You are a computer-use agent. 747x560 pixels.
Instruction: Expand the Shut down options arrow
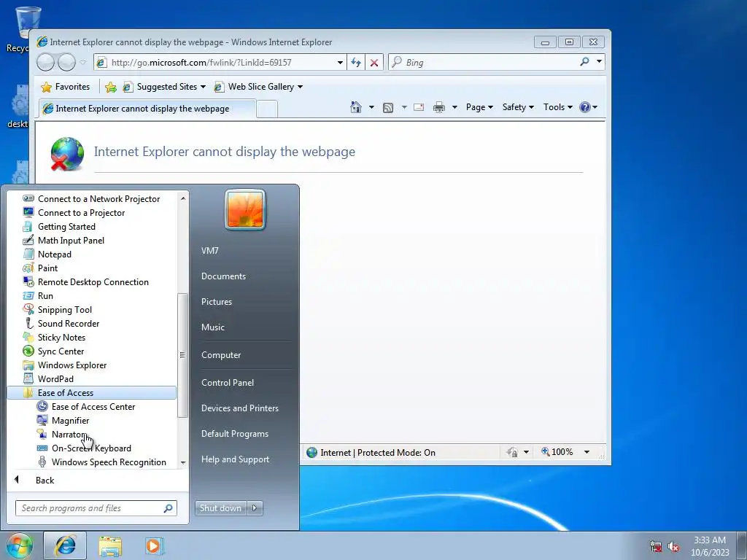255,508
